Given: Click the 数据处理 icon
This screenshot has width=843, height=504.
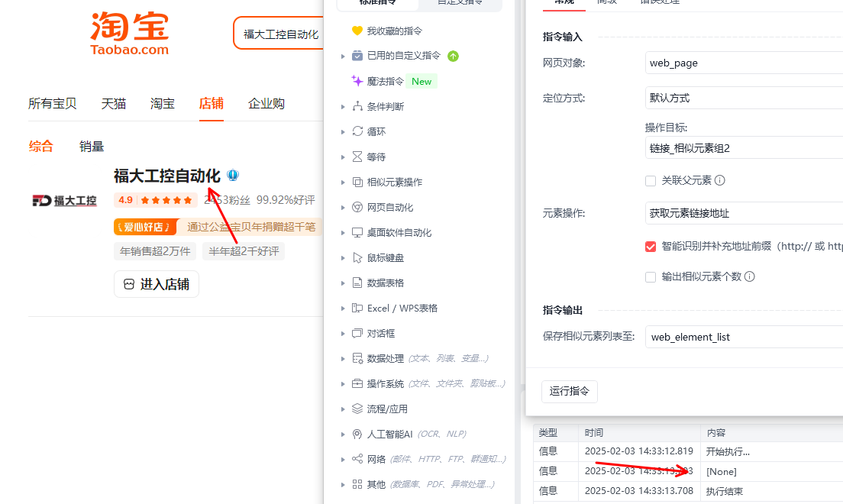Looking at the screenshot, I should point(357,358).
